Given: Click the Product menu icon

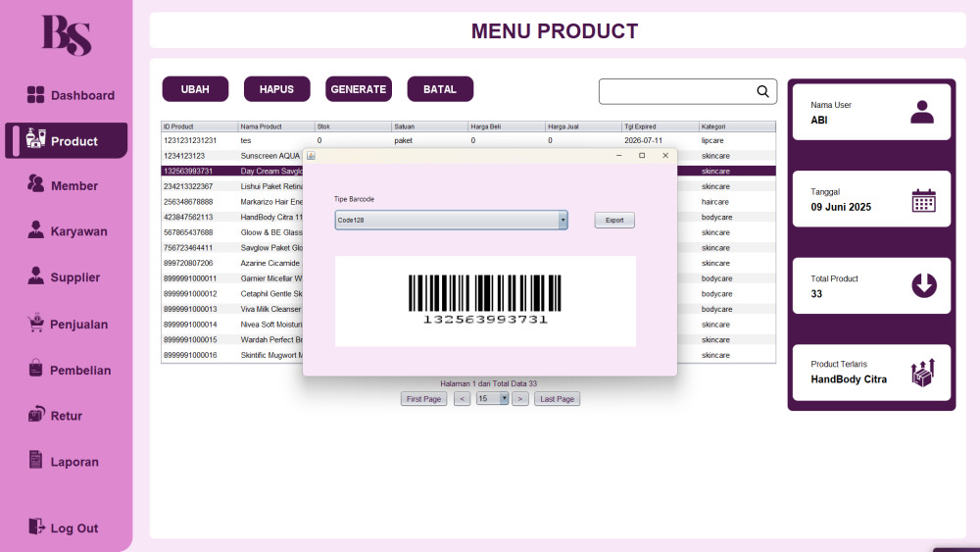Looking at the screenshot, I should click(35, 138).
